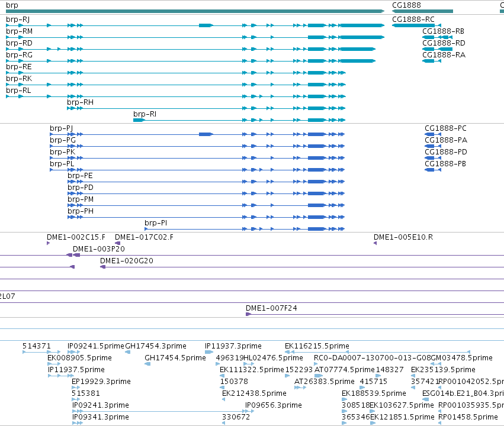Click the brp-RH transcript label
The height and width of the screenshot is (426, 504).
(x=81, y=103)
